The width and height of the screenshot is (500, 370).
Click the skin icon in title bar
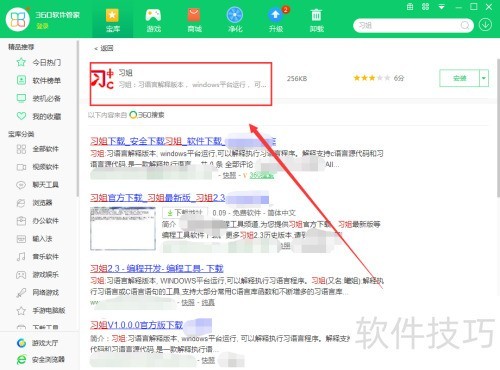[410, 7]
